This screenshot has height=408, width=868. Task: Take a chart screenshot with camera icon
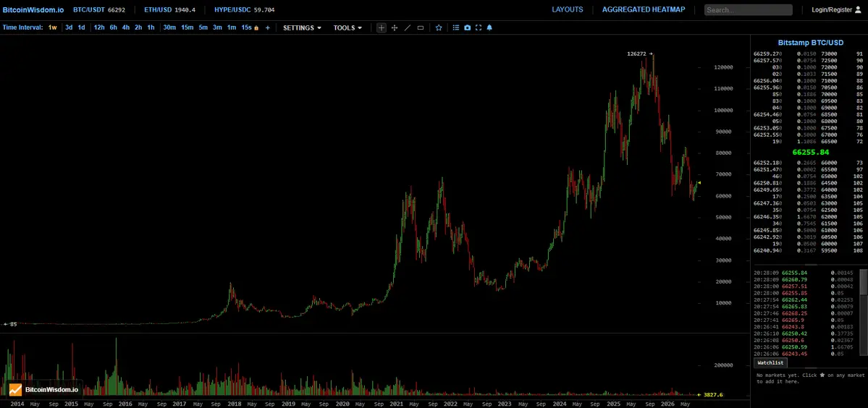click(x=467, y=27)
